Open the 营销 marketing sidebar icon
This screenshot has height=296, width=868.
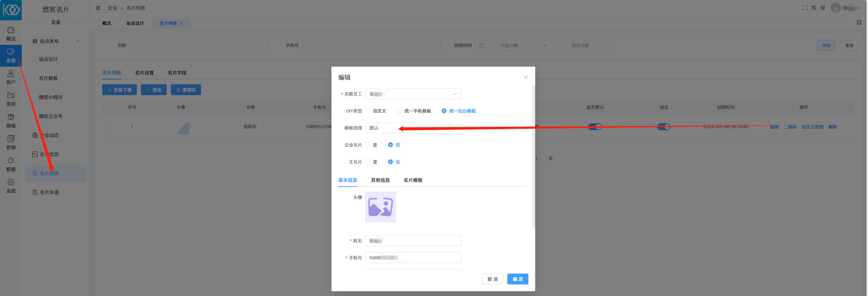pyautogui.click(x=11, y=142)
